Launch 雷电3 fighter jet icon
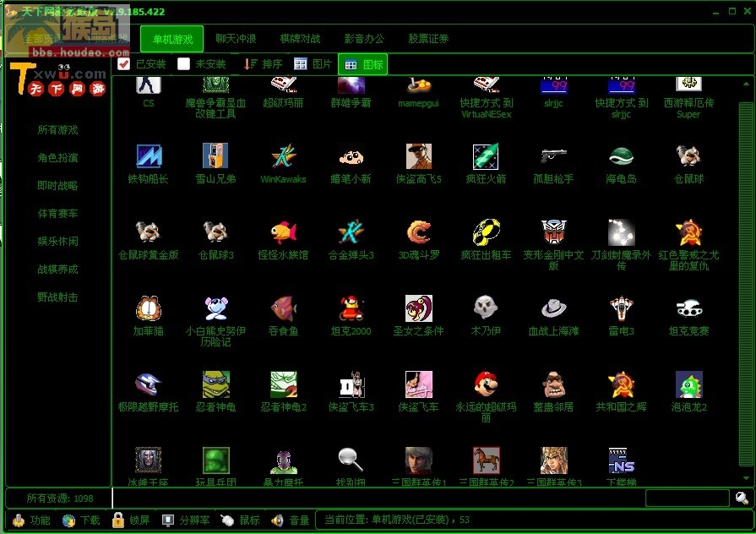The width and height of the screenshot is (756, 534). coord(621,308)
